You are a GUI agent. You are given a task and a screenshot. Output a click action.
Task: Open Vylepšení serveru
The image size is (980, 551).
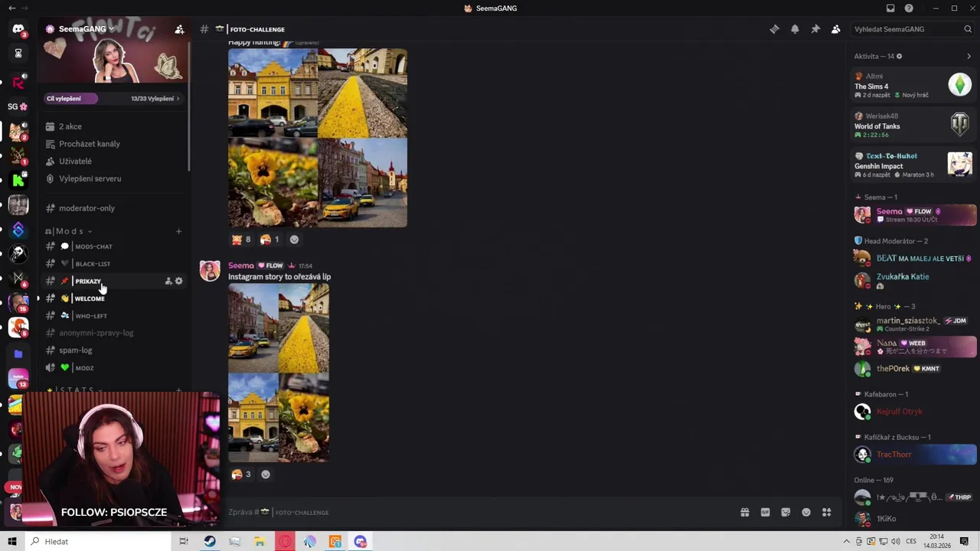click(x=113, y=178)
